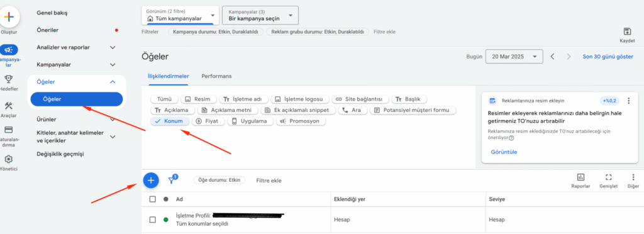The width and height of the screenshot is (644, 234).
Task: Switch to İlişkilendirmeler tab
Action: point(169,76)
